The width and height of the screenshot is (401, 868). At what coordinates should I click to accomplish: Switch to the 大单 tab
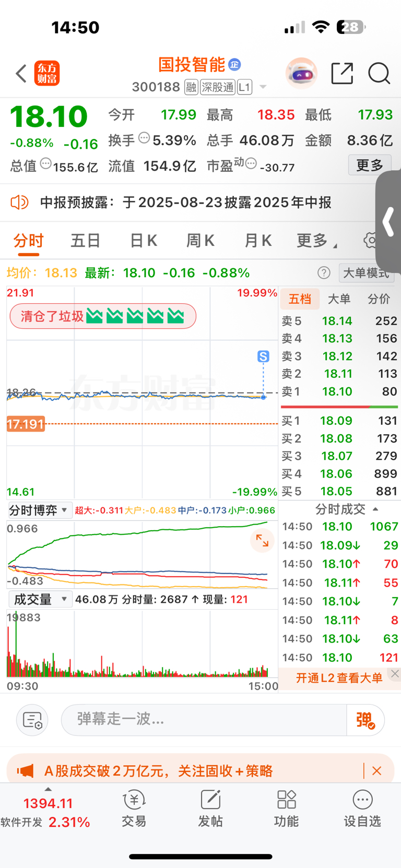(339, 299)
